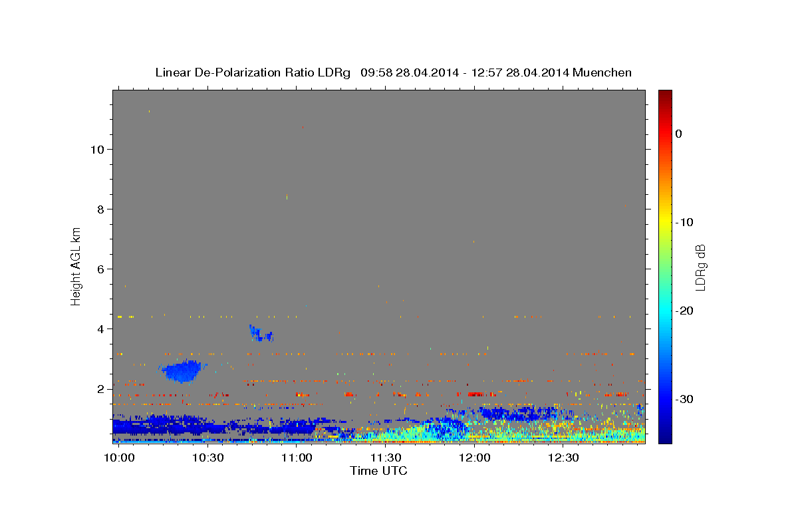Click the colorbar value label -20
The height and width of the screenshot is (532, 798).
[x=685, y=311]
